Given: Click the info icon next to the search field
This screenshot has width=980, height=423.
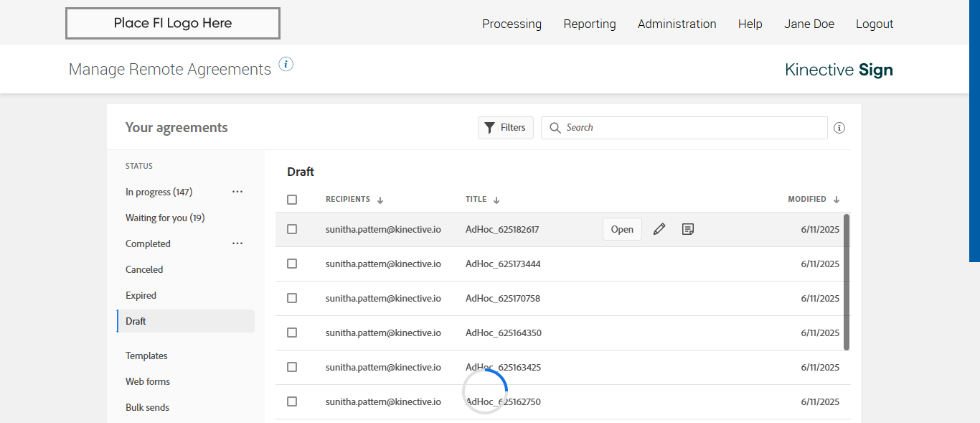Looking at the screenshot, I should tap(839, 128).
